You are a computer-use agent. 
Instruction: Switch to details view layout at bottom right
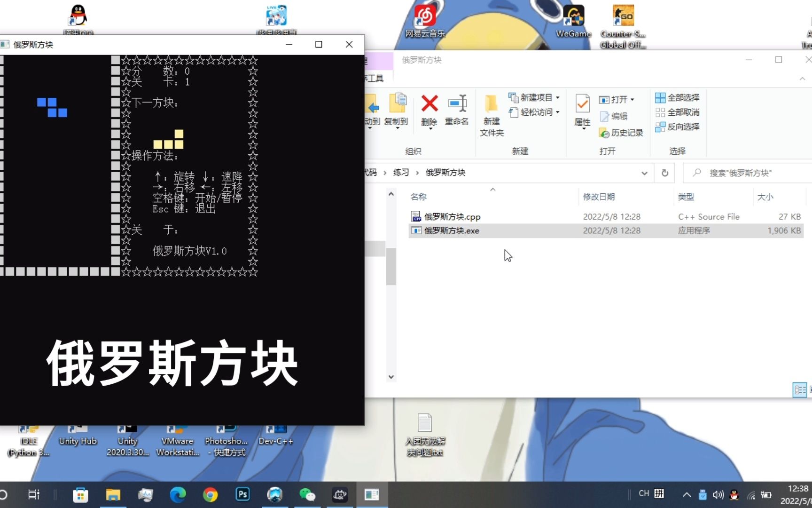coord(799,389)
